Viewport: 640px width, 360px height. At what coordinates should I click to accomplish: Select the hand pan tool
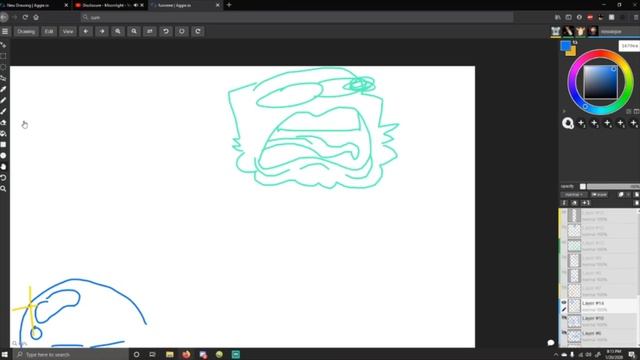[3, 167]
